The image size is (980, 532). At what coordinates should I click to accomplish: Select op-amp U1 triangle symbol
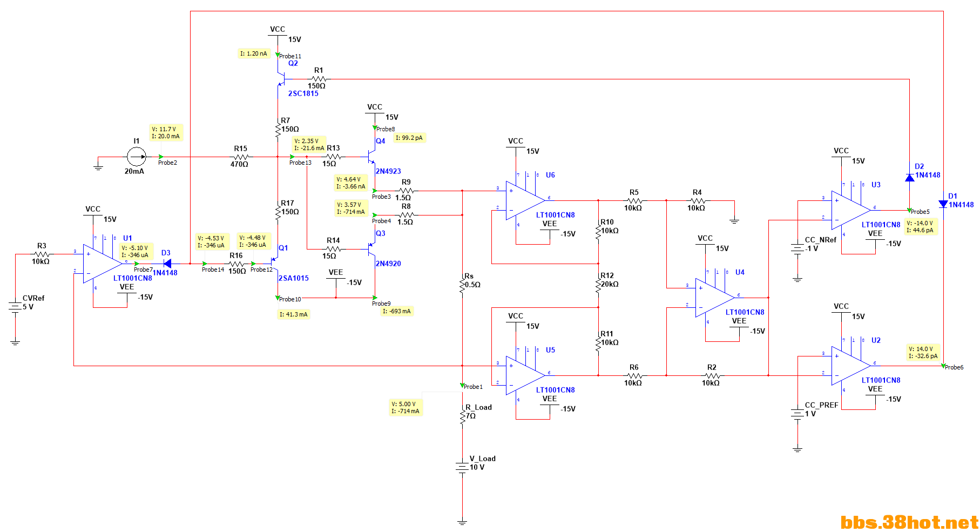103,264
